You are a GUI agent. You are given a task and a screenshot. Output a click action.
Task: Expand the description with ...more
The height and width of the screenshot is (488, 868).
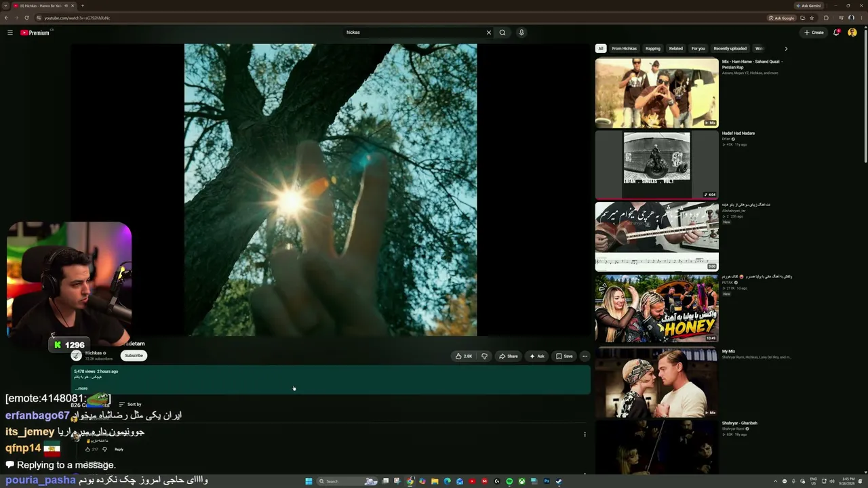tap(81, 388)
